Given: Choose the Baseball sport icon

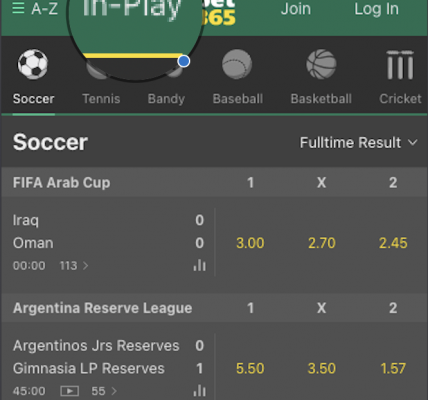Looking at the screenshot, I should 237,64.
